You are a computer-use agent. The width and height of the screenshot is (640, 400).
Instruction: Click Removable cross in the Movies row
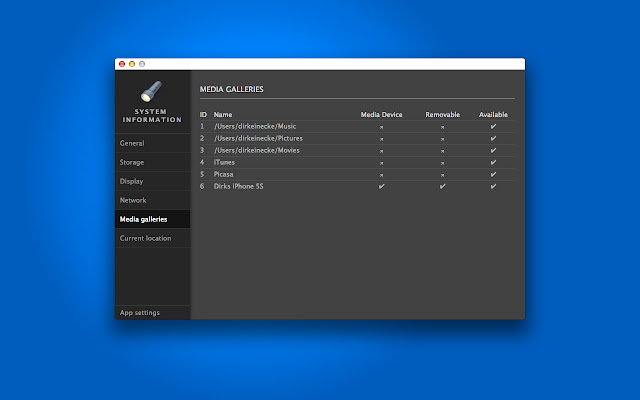click(442, 151)
